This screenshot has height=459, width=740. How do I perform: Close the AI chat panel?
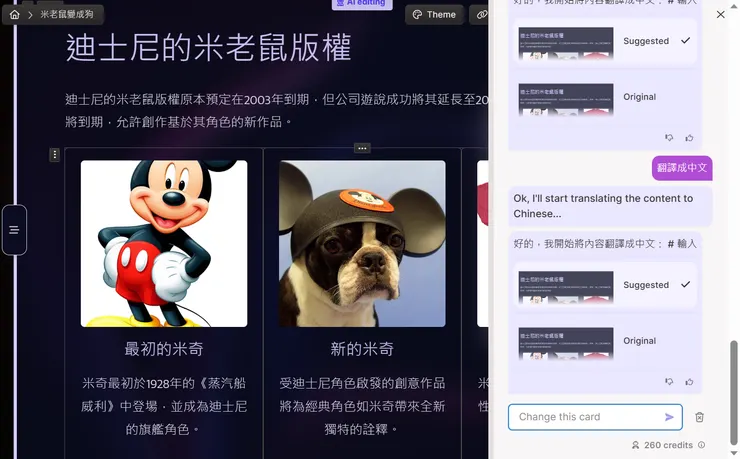[720, 15]
